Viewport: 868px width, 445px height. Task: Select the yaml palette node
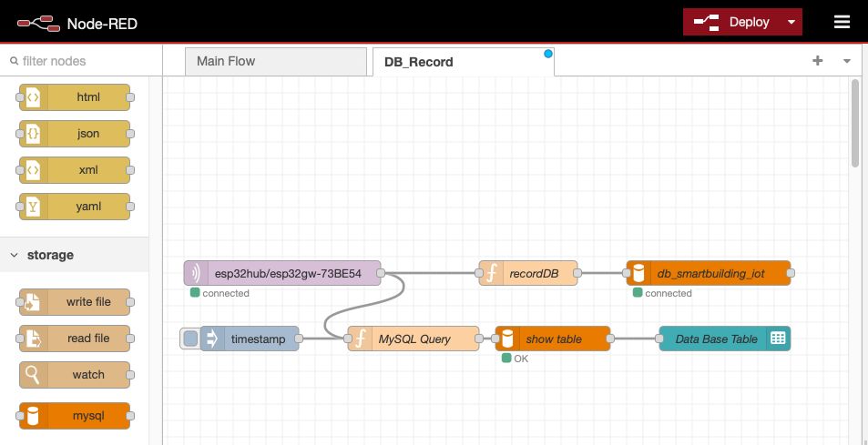click(75, 207)
